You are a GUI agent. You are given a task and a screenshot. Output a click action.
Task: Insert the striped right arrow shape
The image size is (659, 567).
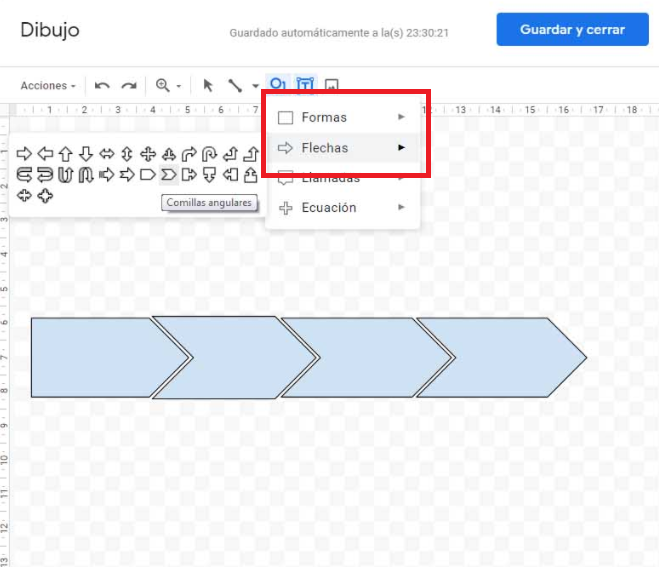pyautogui.click(x=107, y=174)
